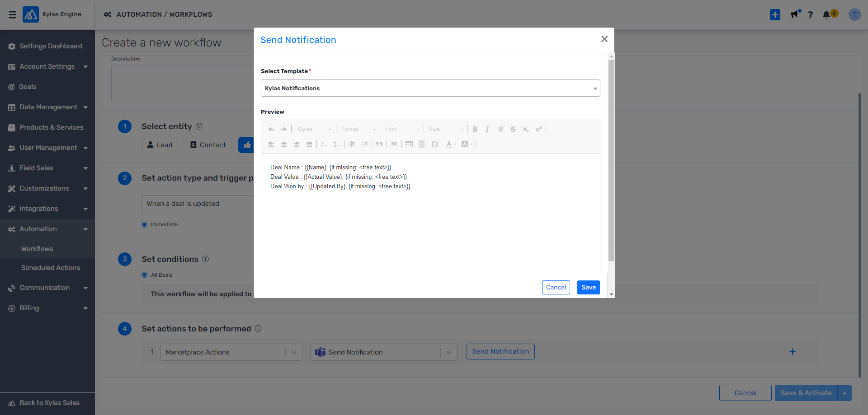The image size is (868, 415).
Task: Toggle Italic formatting in the preview editor
Action: tap(487, 129)
